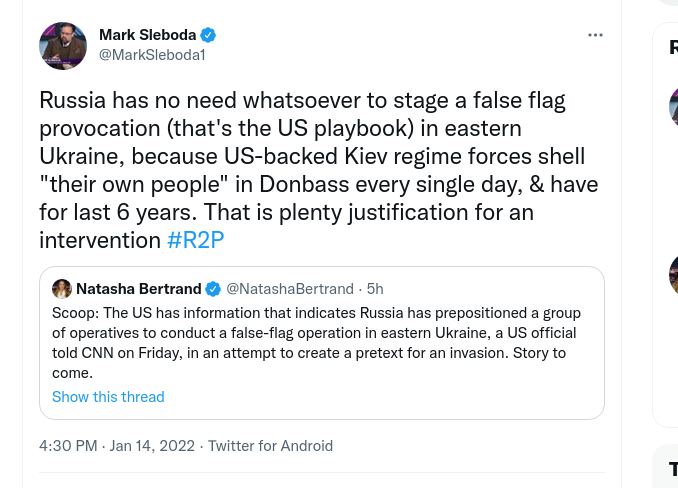678x488 pixels.
Task: Click the #R2P hashtag
Action: (195, 240)
